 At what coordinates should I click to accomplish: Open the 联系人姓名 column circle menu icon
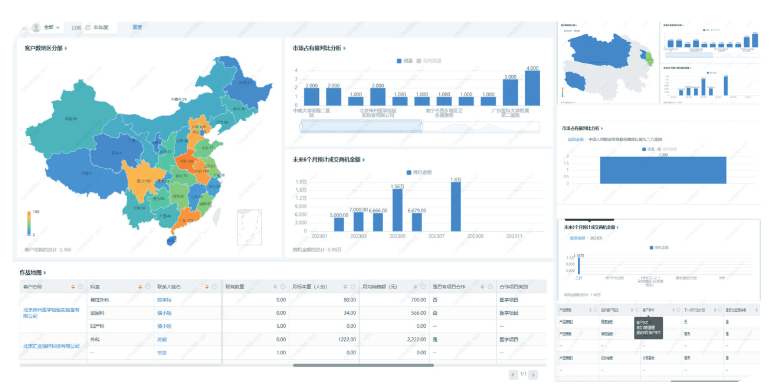click(x=215, y=287)
